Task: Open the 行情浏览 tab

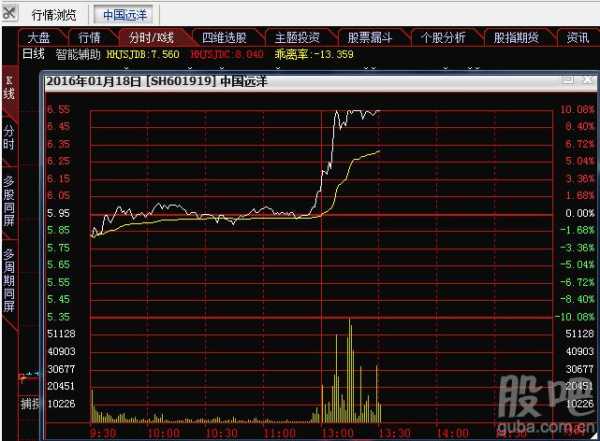Action: (54, 15)
